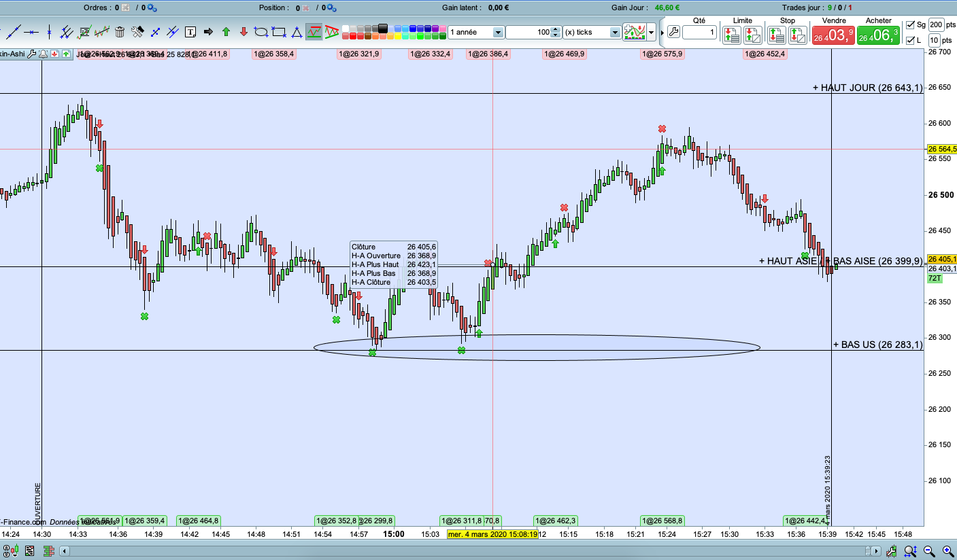
Task: Toggle the L checkbox
Action: [911, 41]
